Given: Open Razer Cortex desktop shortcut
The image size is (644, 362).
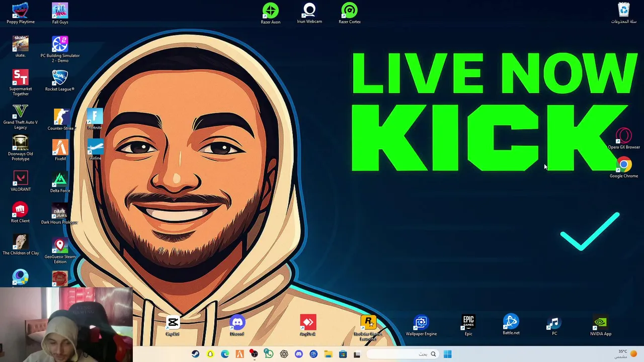Looking at the screenshot, I should tap(349, 14).
